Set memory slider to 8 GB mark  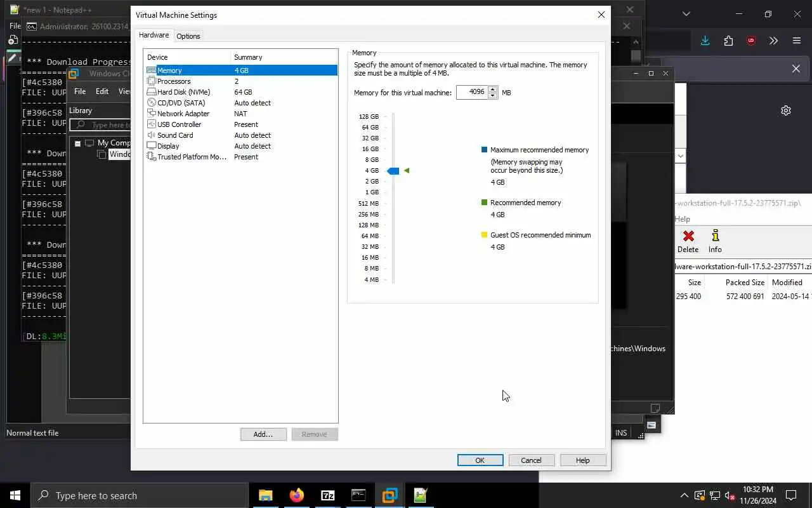(393, 160)
